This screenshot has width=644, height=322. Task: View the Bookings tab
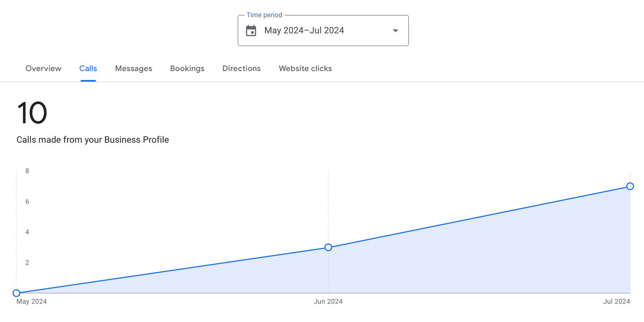(187, 68)
